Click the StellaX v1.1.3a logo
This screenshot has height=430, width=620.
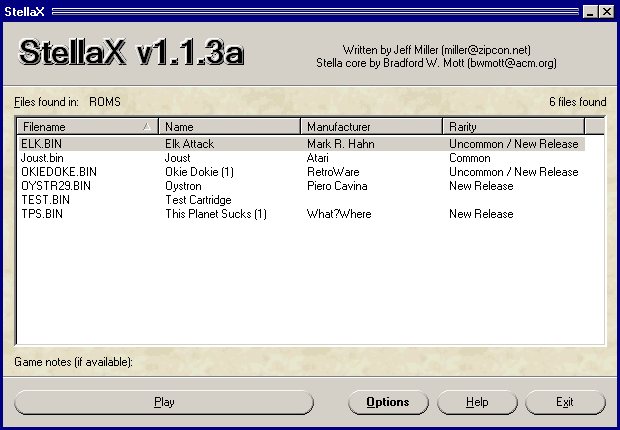pyautogui.click(x=131, y=54)
